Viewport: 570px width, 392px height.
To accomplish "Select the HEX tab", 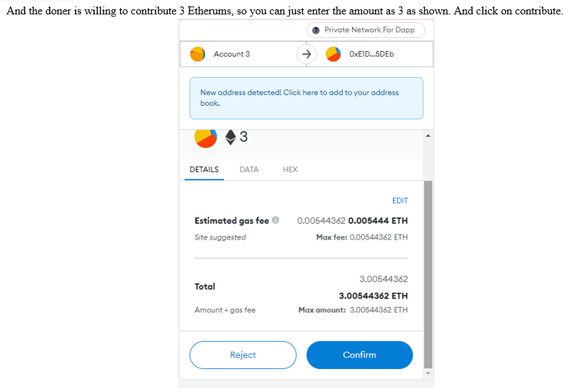I will [x=290, y=170].
